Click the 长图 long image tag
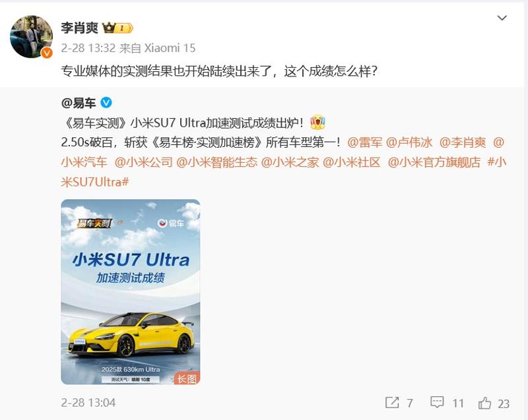Viewport: 528px width, 420px height. [187, 378]
